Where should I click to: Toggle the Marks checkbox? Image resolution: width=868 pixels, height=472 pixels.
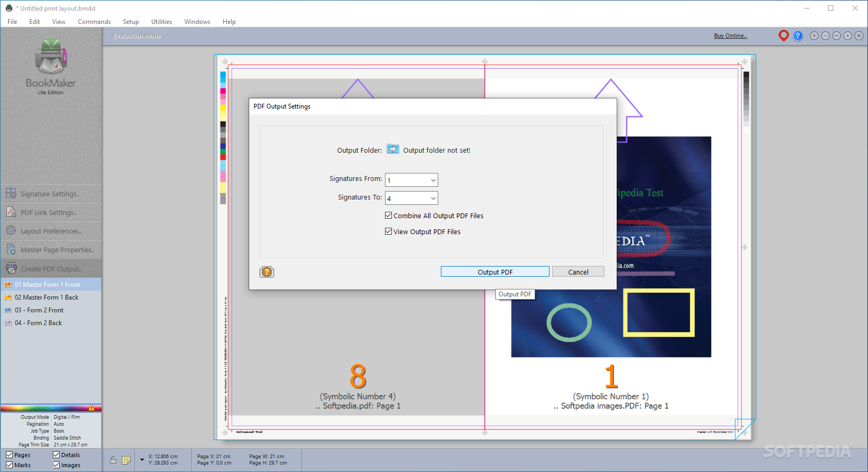10,465
